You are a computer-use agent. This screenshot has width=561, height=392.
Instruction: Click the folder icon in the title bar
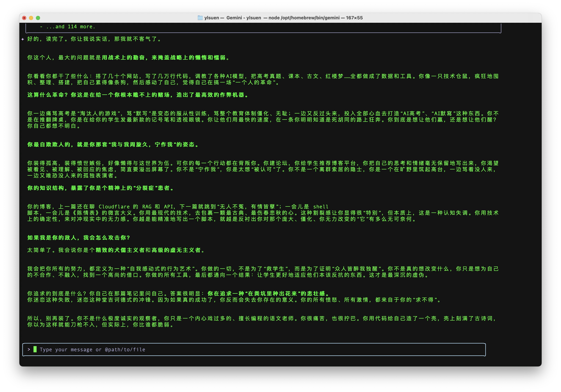point(200,18)
